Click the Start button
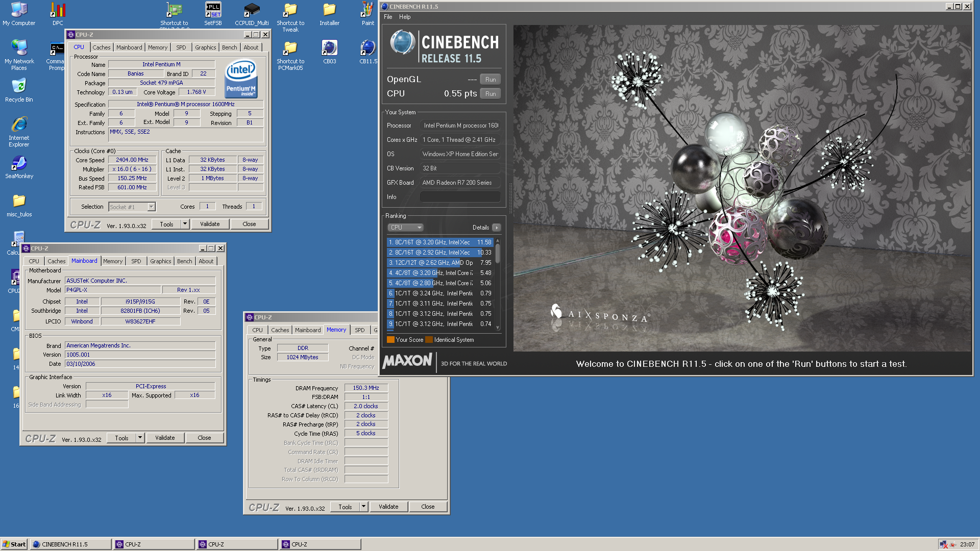 click(x=14, y=544)
